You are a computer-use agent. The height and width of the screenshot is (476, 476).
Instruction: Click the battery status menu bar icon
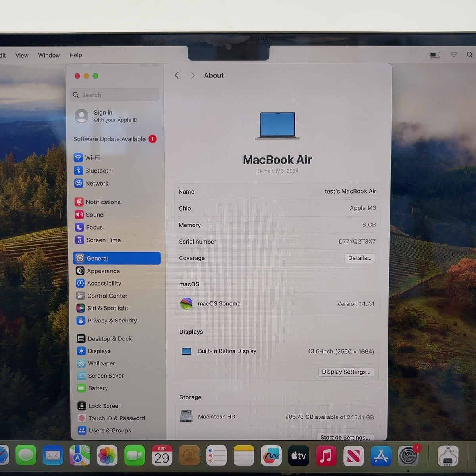tap(435, 55)
